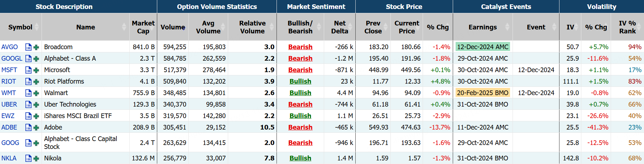Viewport: 644px width, 164px height.
Task: Select Walmart's orange 20-Feb-2025 BMO earnings cell
Action: tap(482, 93)
